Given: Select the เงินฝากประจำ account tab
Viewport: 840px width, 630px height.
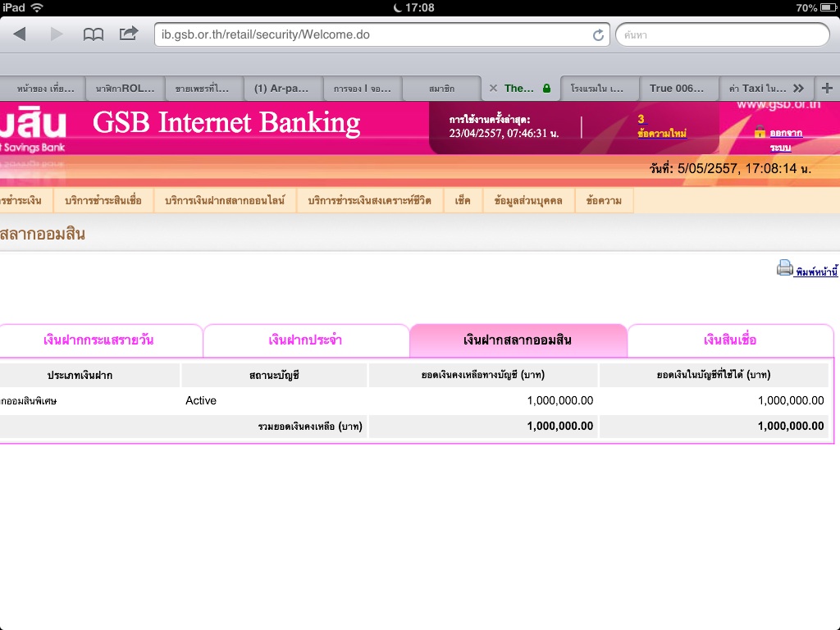Looking at the screenshot, I should (x=306, y=340).
